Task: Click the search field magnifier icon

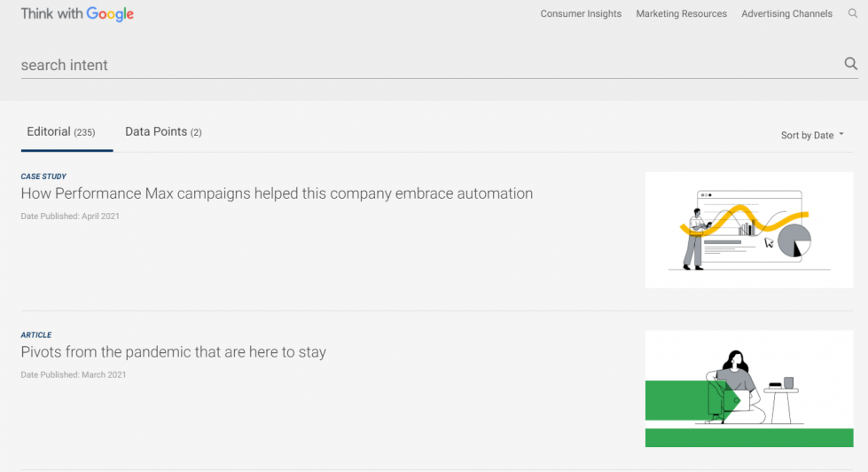Action: tap(851, 64)
